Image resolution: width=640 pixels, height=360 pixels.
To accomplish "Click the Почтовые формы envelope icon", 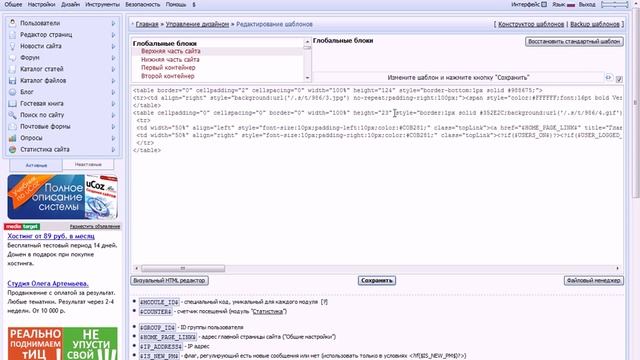I will (13, 127).
